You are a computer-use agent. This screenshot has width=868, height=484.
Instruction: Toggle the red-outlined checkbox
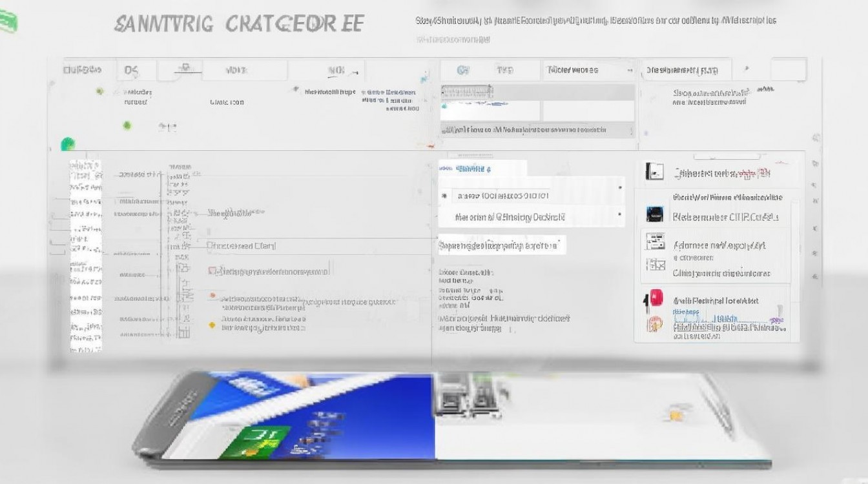pos(212,271)
